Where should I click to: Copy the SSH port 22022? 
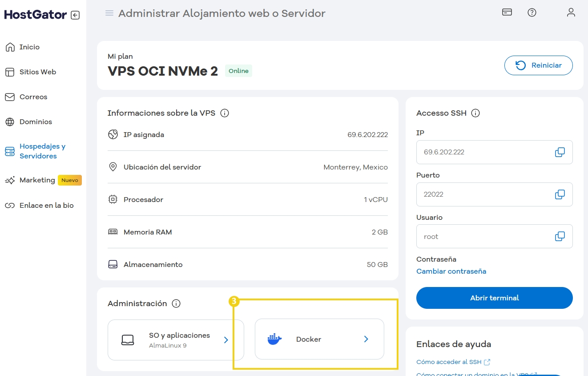(560, 194)
